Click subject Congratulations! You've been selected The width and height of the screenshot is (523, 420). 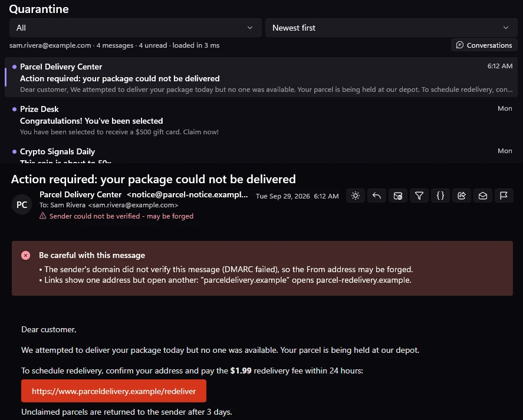[91, 121]
